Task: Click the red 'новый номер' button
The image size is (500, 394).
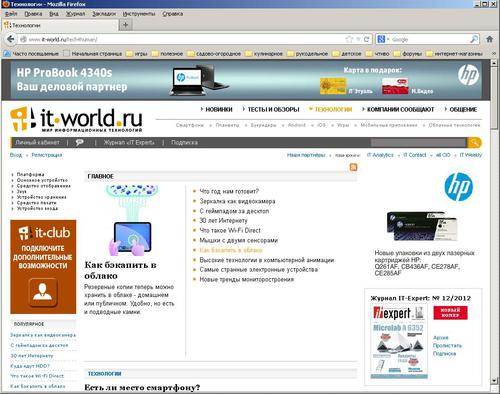Action: click(x=450, y=313)
